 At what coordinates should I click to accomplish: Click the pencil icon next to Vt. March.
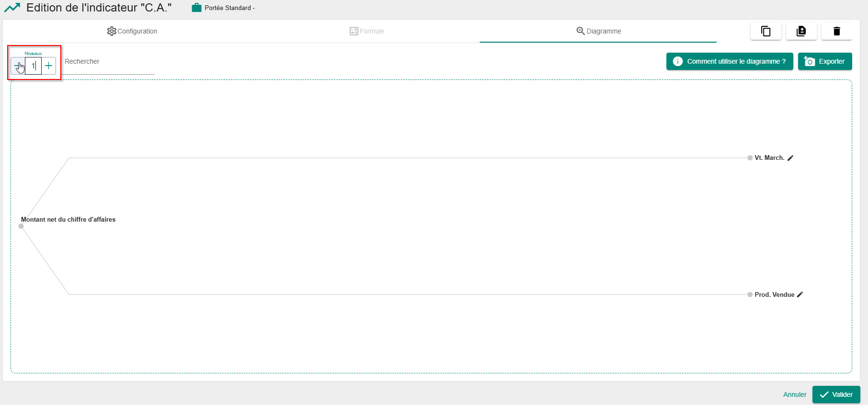pos(790,158)
